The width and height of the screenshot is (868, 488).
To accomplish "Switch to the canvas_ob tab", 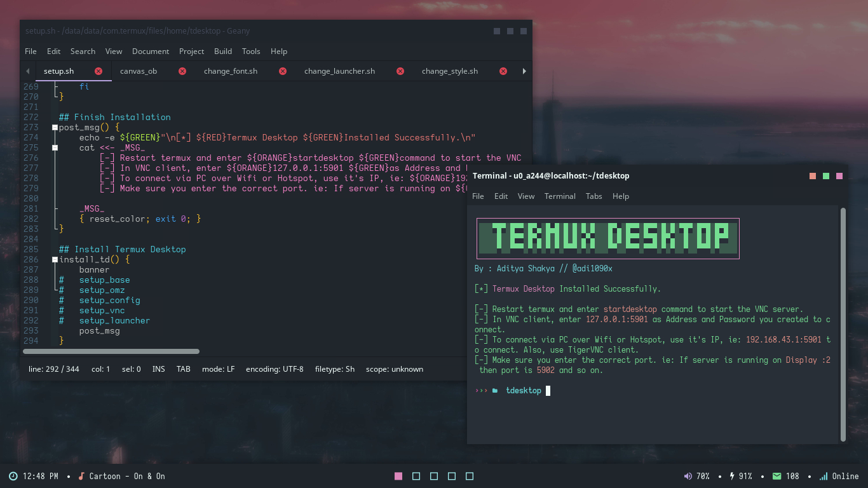I will point(139,71).
